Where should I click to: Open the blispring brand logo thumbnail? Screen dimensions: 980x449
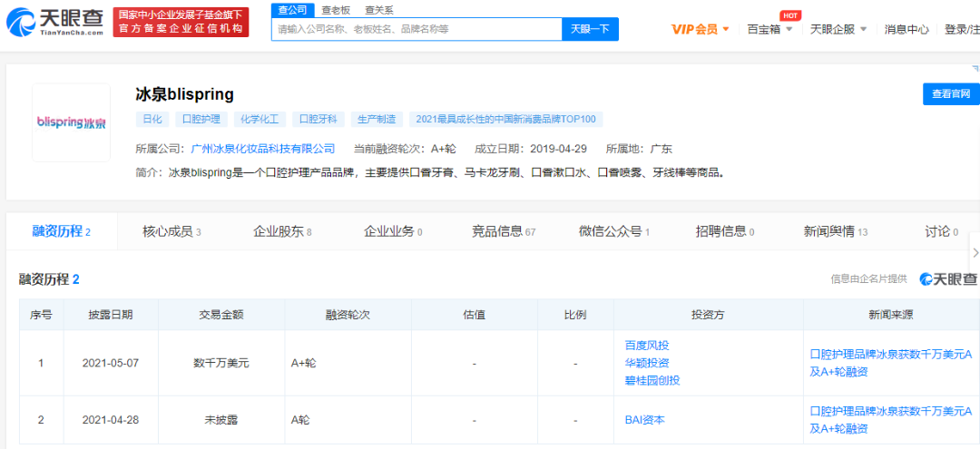coord(72,122)
